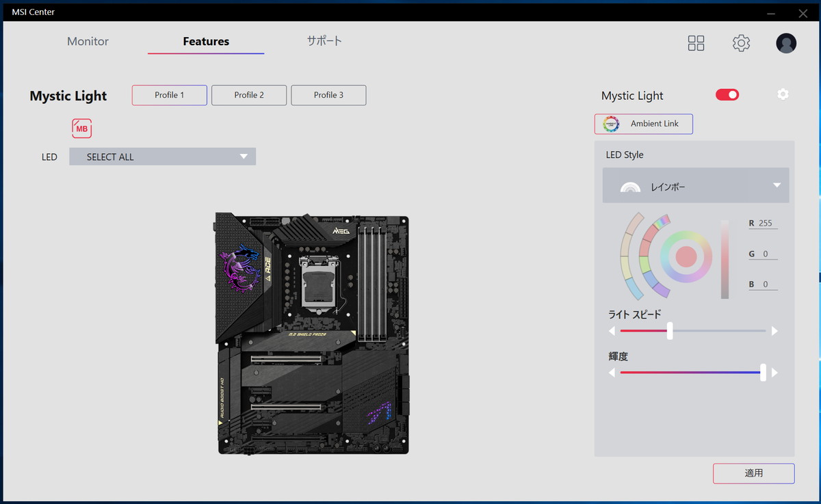821x504 pixels.
Task: Click the ライト スピード slider handle
Action: click(x=670, y=331)
